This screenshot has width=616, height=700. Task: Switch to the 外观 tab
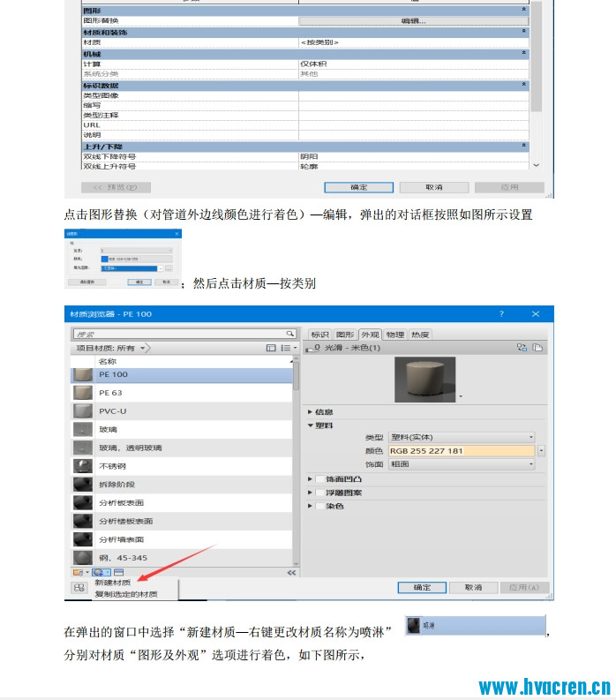coord(370,335)
